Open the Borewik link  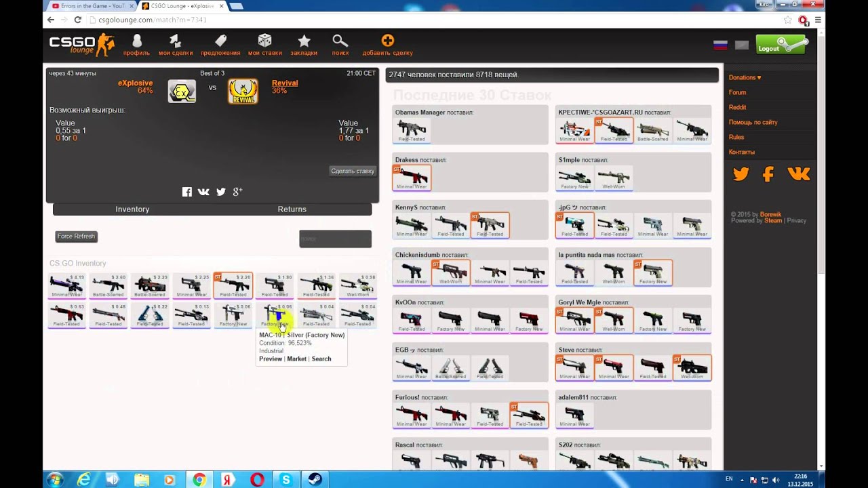click(771, 214)
